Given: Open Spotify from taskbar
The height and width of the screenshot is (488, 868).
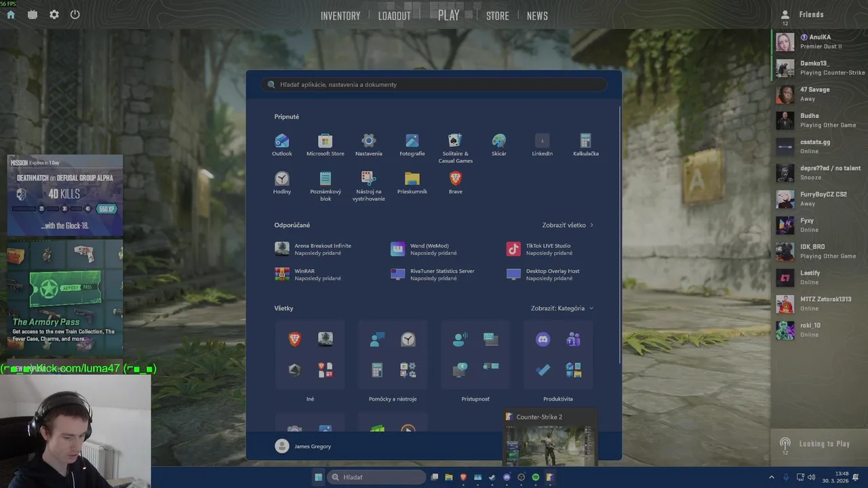Looking at the screenshot, I should (x=536, y=477).
